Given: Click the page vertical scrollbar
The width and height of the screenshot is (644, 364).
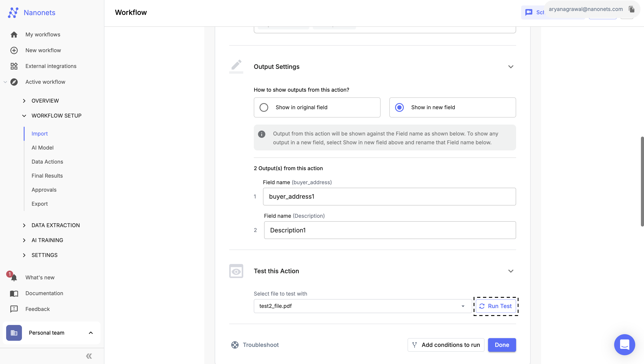Looking at the screenshot, I should [642, 181].
